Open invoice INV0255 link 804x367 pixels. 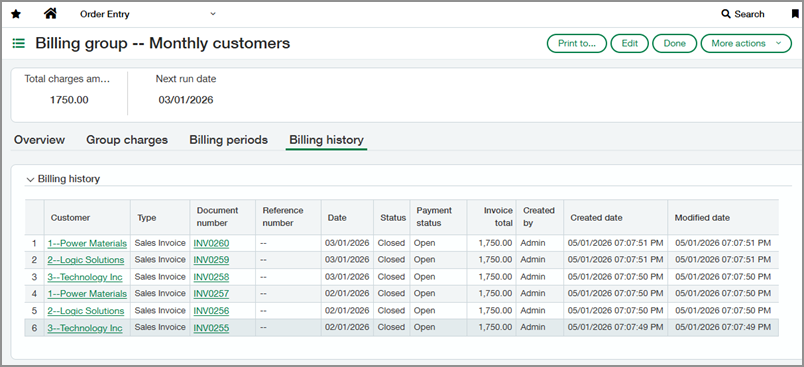[211, 328]
